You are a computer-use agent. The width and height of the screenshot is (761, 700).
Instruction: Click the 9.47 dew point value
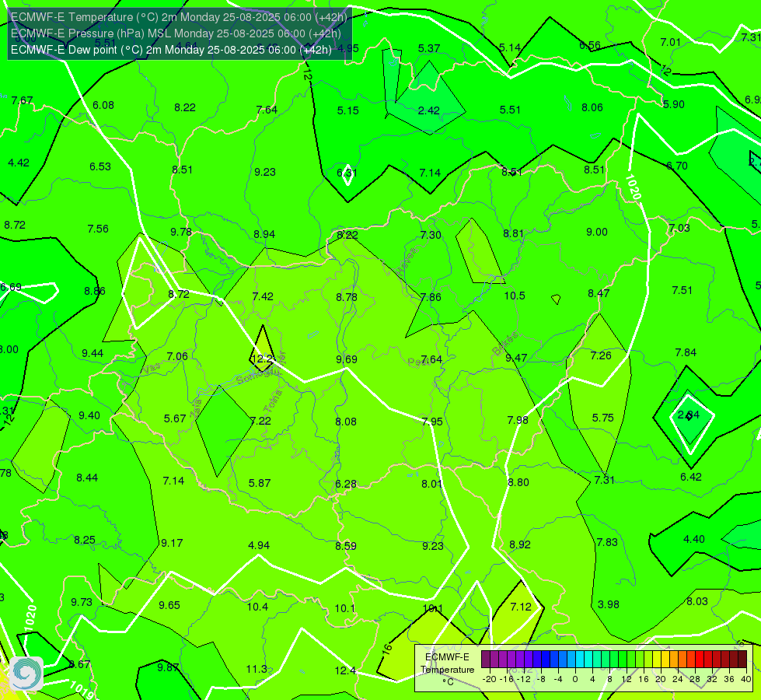pos(516,358)
